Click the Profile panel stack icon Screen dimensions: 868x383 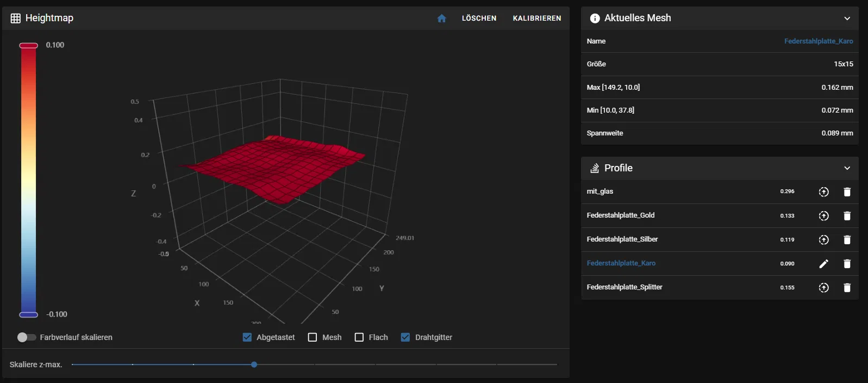tap(595, 168)
